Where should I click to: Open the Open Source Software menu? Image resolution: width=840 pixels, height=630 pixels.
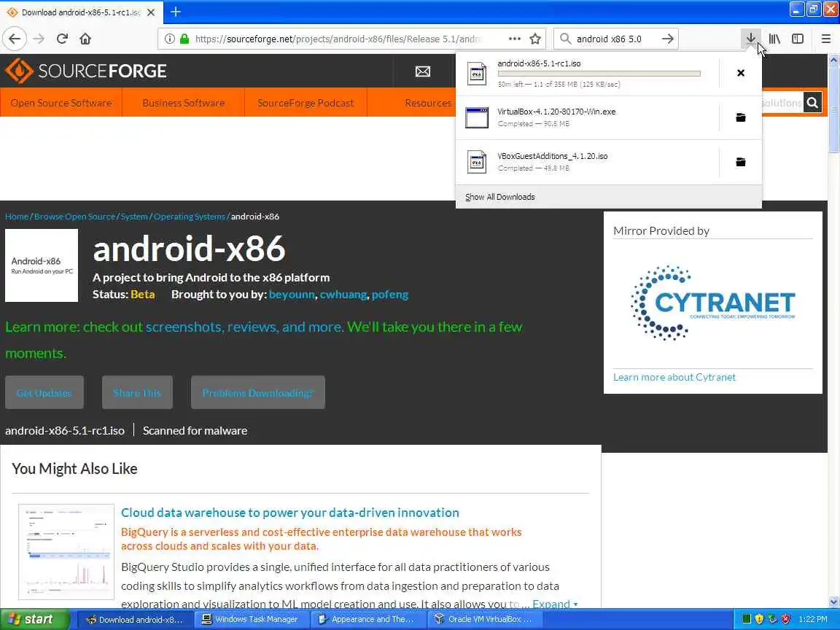coord(61,102)
